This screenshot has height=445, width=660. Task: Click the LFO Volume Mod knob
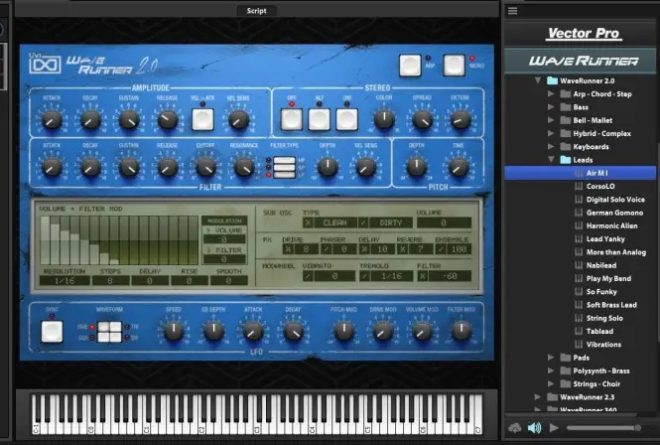[x=422, y=331]
